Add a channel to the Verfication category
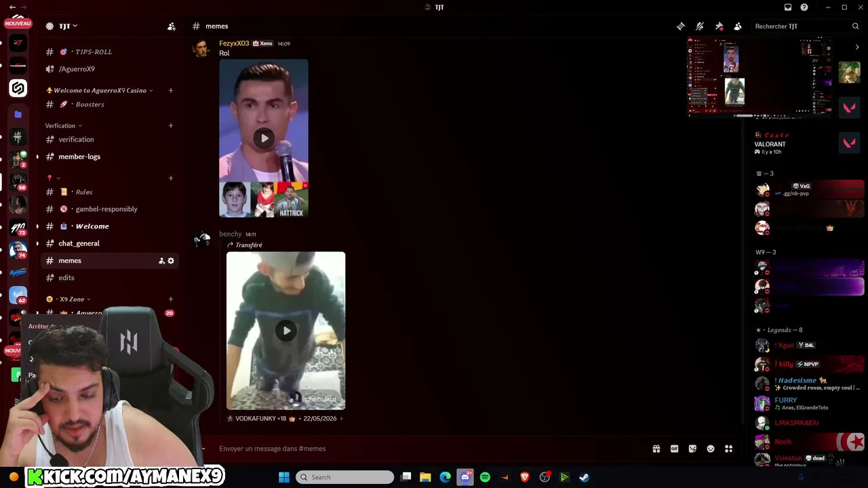The height and width of the screenshot is (488, 868). (x=171, y=125)
